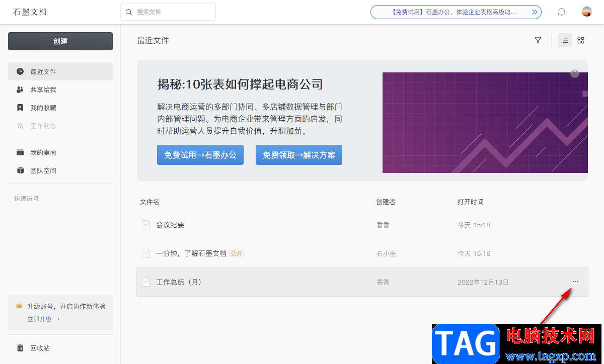Viewport: 604px width, 364px height.
Task: Click the 快速访问 label
Action: point(26,199)
